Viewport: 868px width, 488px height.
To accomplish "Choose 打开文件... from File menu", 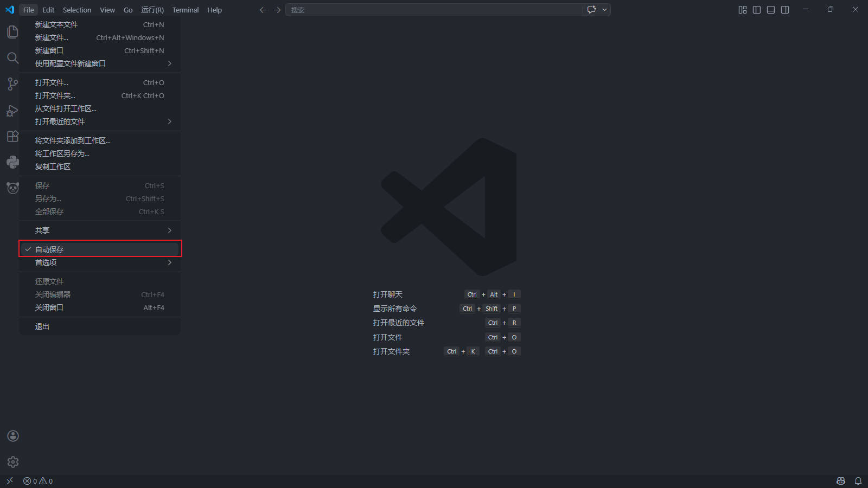I will point(100,82).
